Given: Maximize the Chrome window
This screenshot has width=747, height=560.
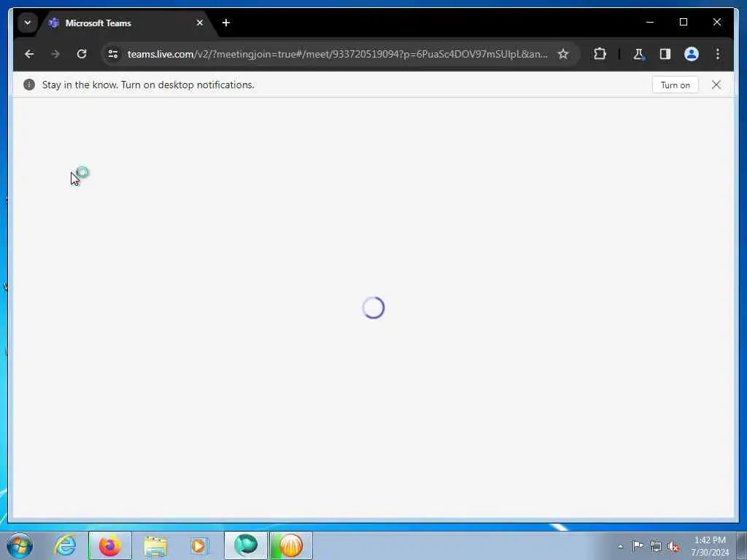Looking at the screenshot, I should pos(683,22).
